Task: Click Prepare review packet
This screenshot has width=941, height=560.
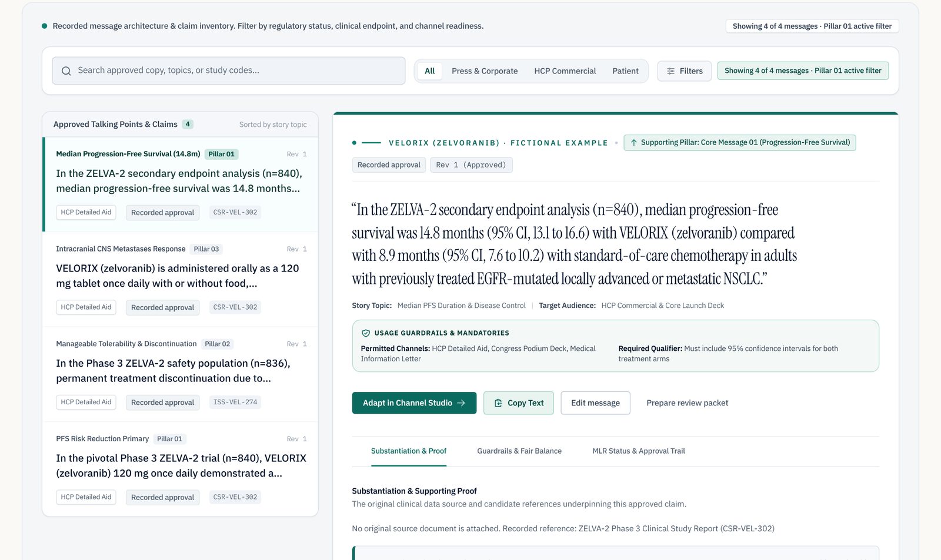Action: (x=687, y=403)
